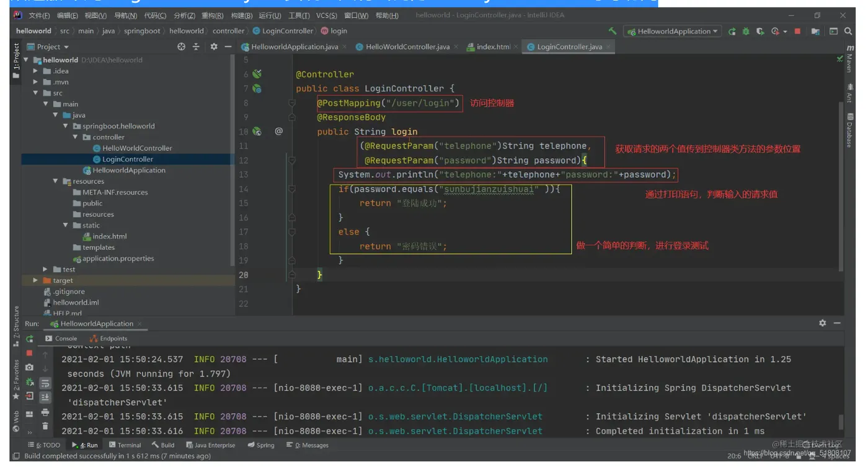Toggle soft-wrap in Run console
The width and height of the screenshot is (868, 467).
pos(45,383)
